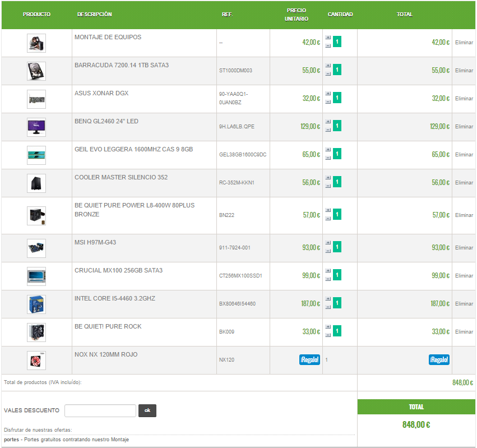This screenshot has width=477, height=448.
Task: Open the ASUS Xonar DGX sound card thumbnail
Action: 36,99
